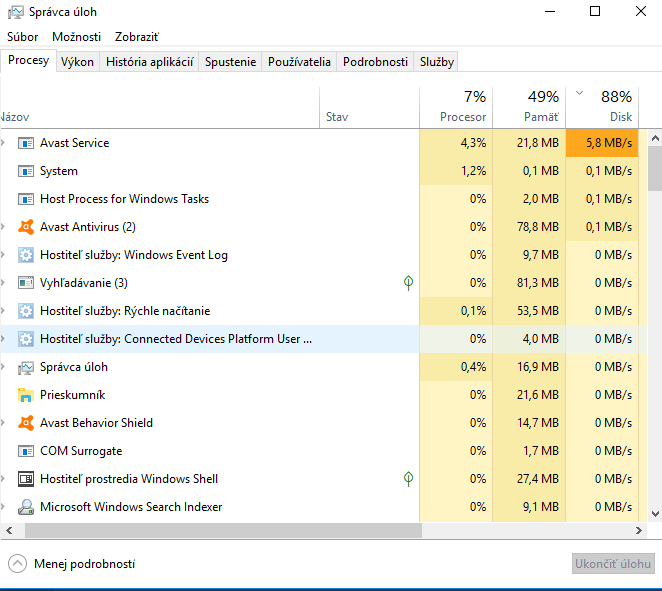Click the Avast Antivirus orange icon
The height and width of the screenshot is (591, 662).
(x=26, y=227)
